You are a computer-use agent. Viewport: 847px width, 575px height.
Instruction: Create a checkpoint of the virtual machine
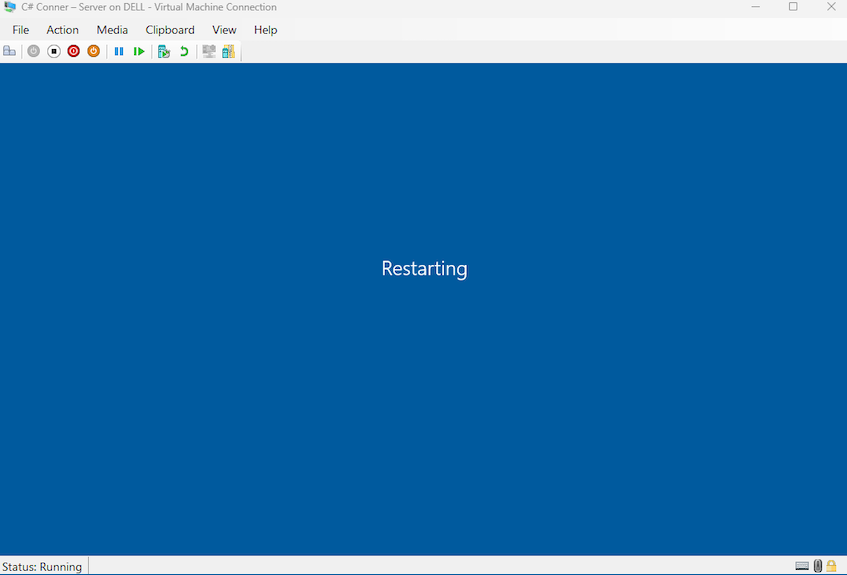164,51
